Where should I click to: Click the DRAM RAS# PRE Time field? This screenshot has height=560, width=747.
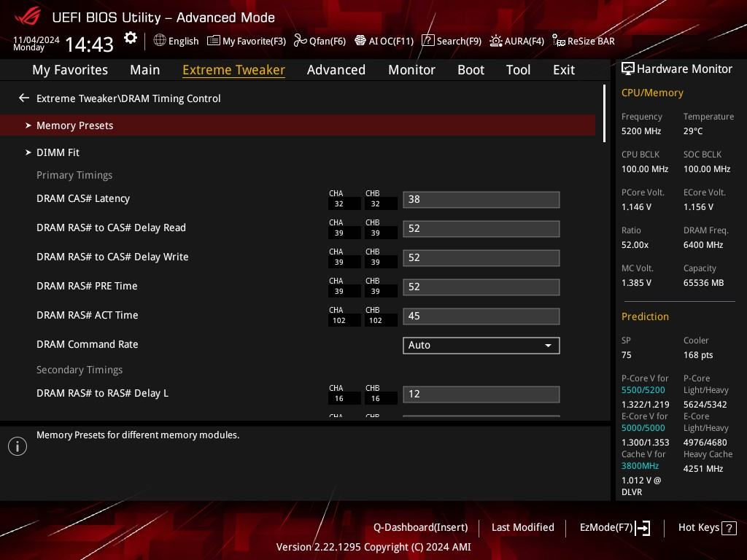click(x=481, y=287)
